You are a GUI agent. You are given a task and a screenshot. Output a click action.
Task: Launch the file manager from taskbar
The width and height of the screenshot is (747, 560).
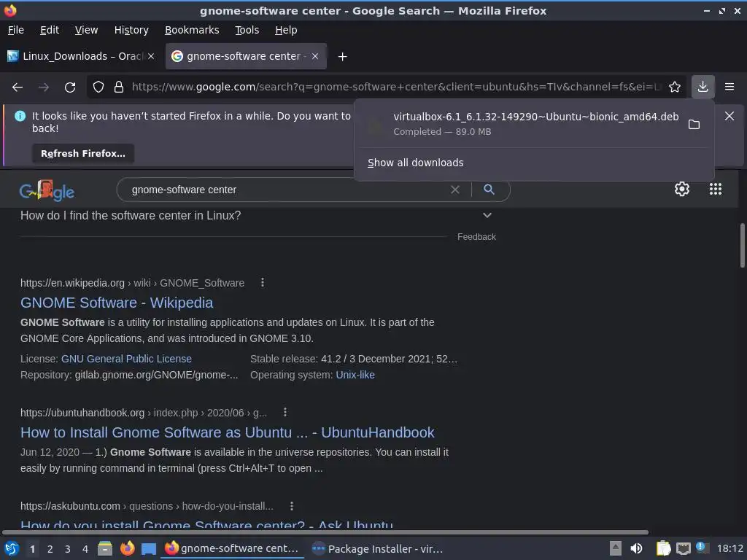pyautogui.click(x=105, y=548)
